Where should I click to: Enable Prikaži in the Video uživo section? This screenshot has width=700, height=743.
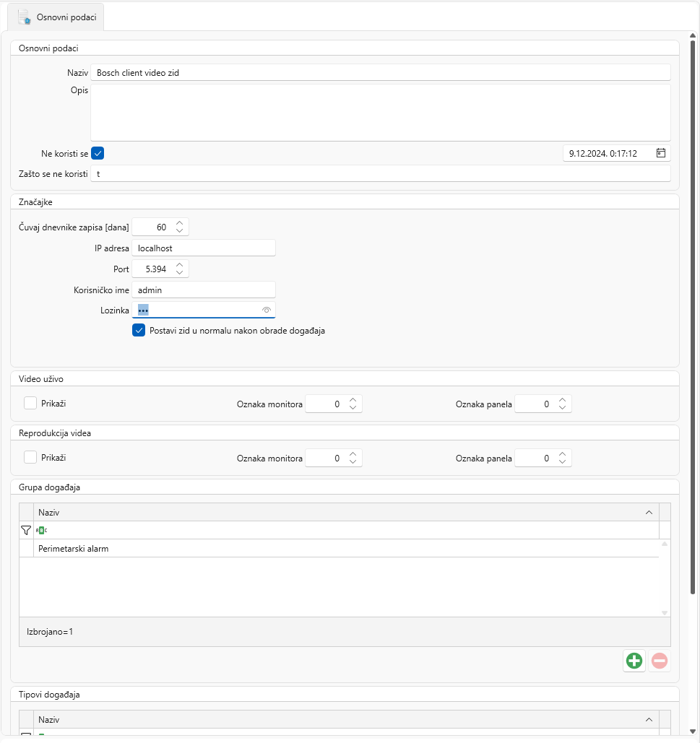click(30, 403)
